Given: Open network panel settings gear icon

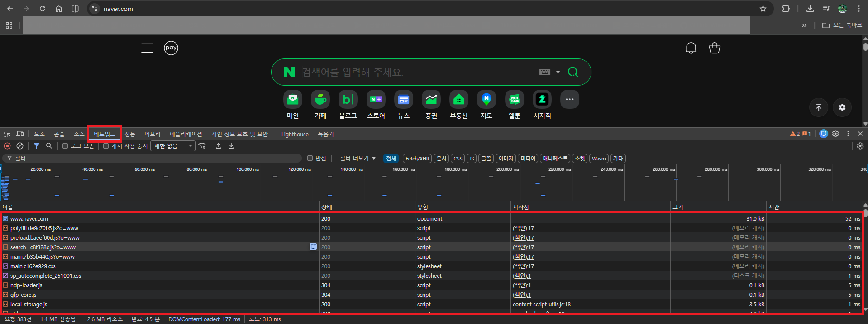Looking at the screenshot, I should [860, 146].
